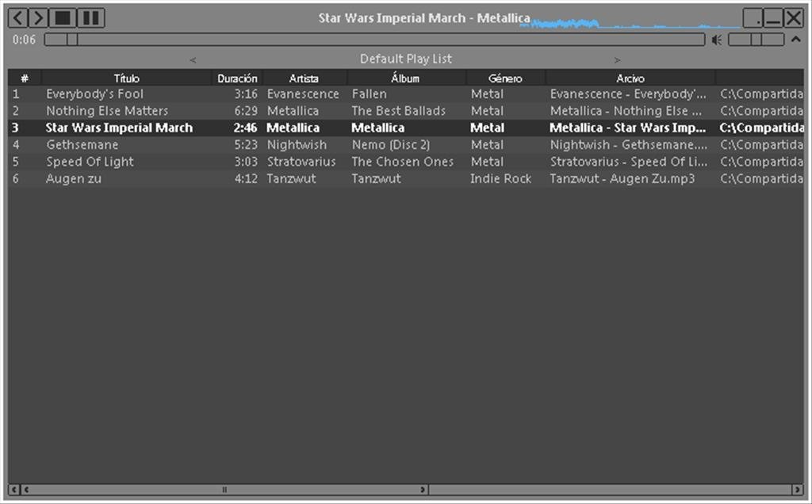
Task: Close the music player window
Action: (793, 18)
